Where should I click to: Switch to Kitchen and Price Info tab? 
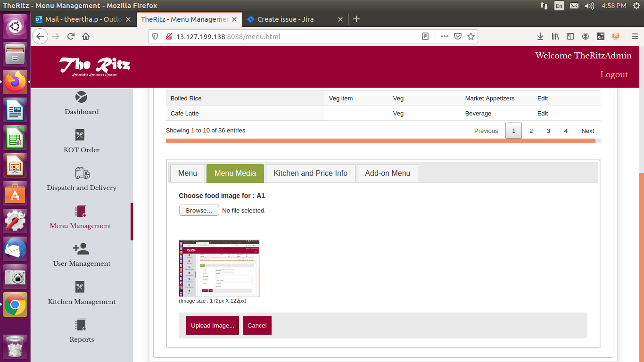pyautogui.click(x=310, y=173)
